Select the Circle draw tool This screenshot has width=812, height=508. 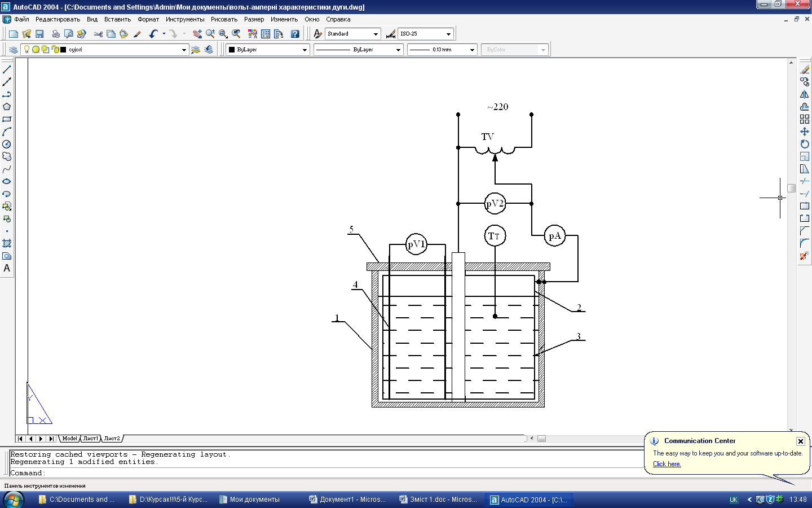[7, 144]
